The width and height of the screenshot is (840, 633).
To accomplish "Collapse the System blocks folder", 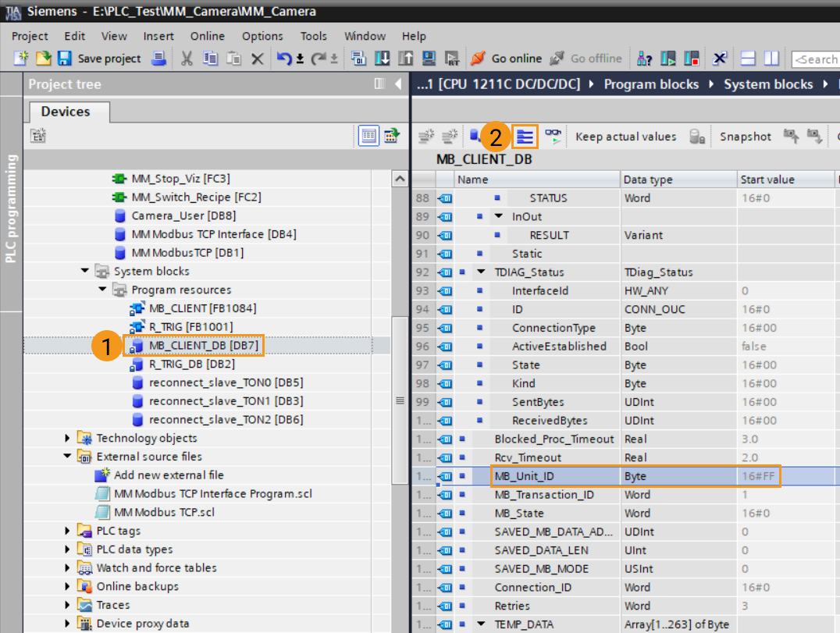I will click(x=86, y=272).
